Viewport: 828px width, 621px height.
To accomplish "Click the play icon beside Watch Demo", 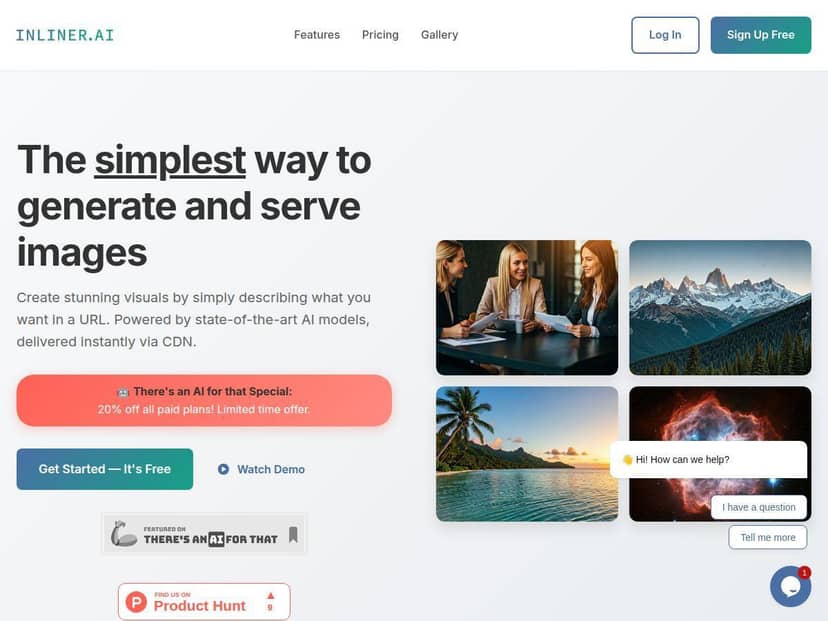I will [x=223, y=469].
